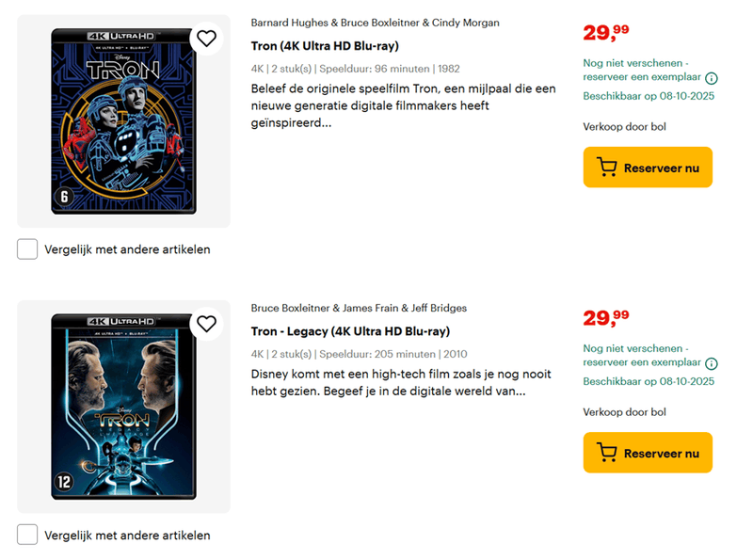Tick the compare checkbox under Tron 1982
Screen dimensions: 753x560
point(27,249)
